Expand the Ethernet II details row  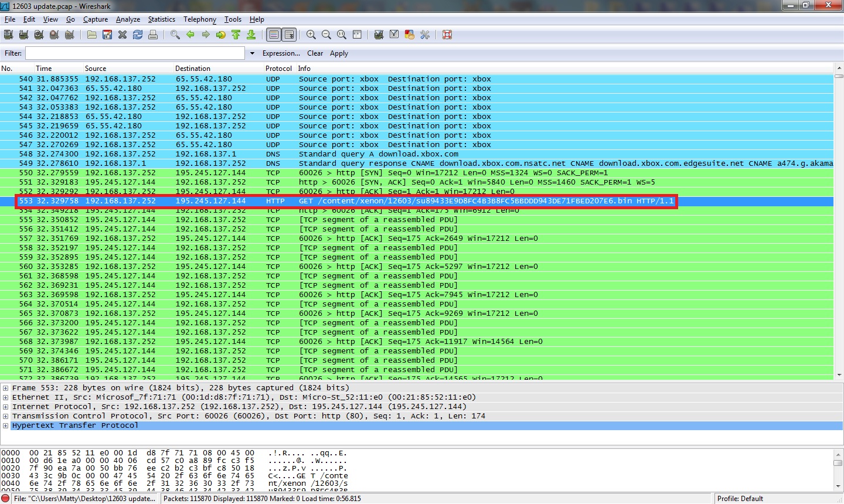click(x=6, y=397)
